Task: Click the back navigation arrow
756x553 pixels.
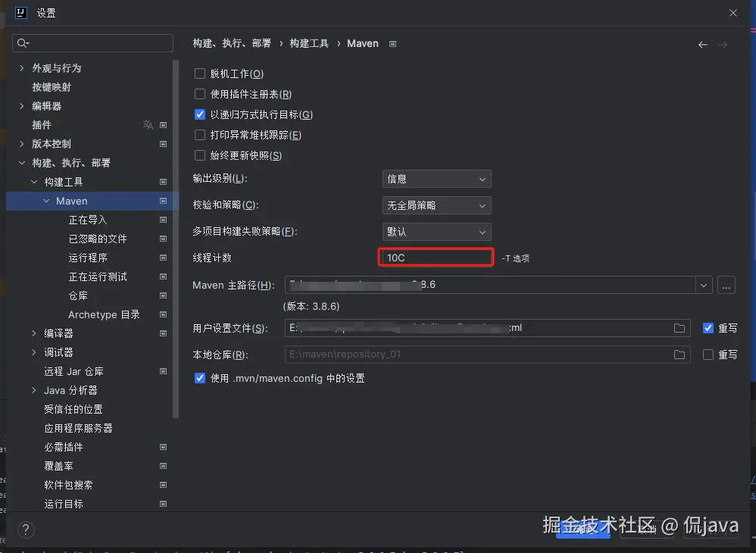Action: [x=702, y=45]
